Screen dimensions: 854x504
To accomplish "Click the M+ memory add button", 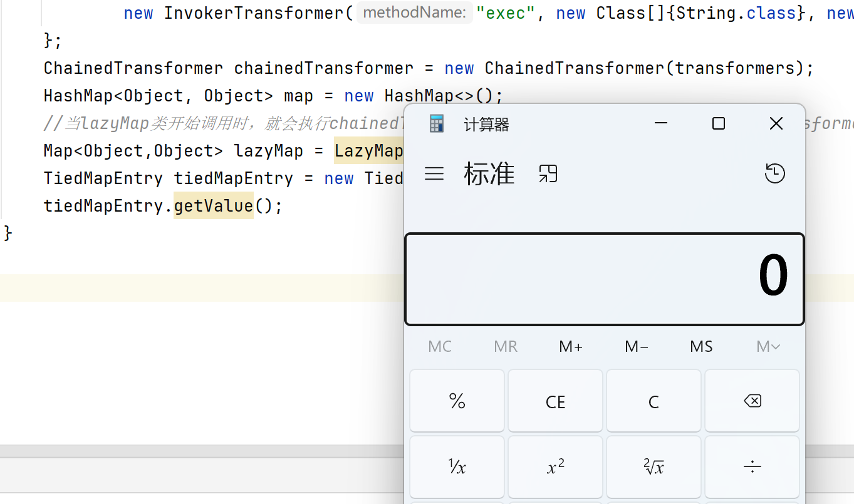I will (x=571, y=347).
